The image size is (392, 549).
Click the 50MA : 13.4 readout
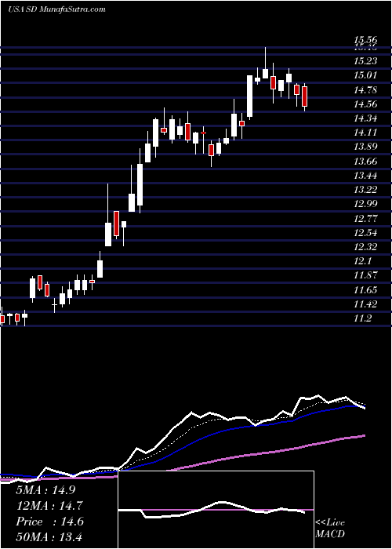click(x=50, y=537)
